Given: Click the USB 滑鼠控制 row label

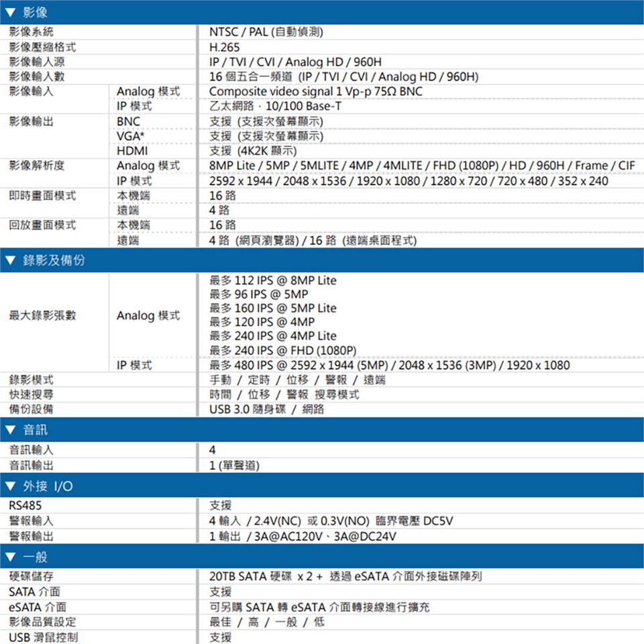Looking at the screenshot, I should [x=44, y=637].
